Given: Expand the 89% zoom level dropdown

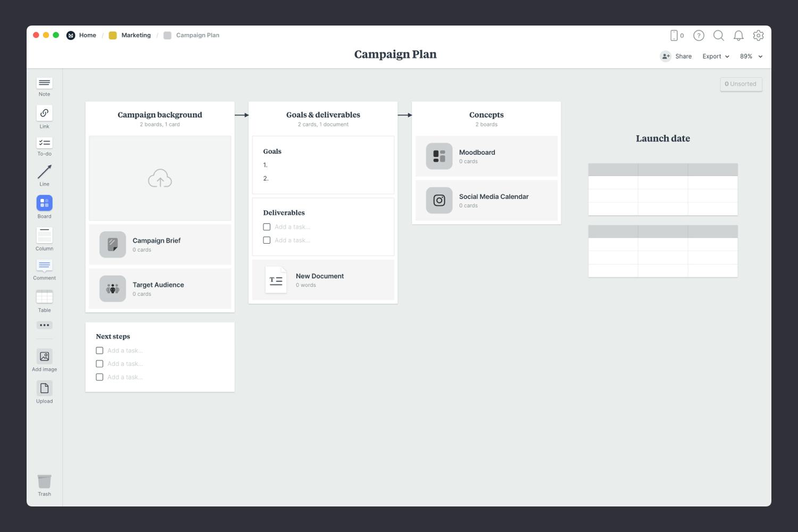Looking at the screenshot, I should [x=751, y=56].
